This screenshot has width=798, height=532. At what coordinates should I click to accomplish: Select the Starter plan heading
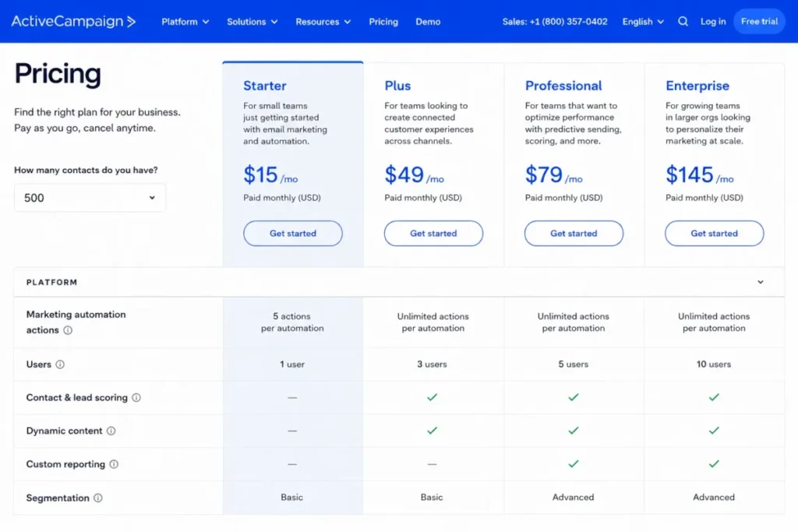click(x=265, y=86)
